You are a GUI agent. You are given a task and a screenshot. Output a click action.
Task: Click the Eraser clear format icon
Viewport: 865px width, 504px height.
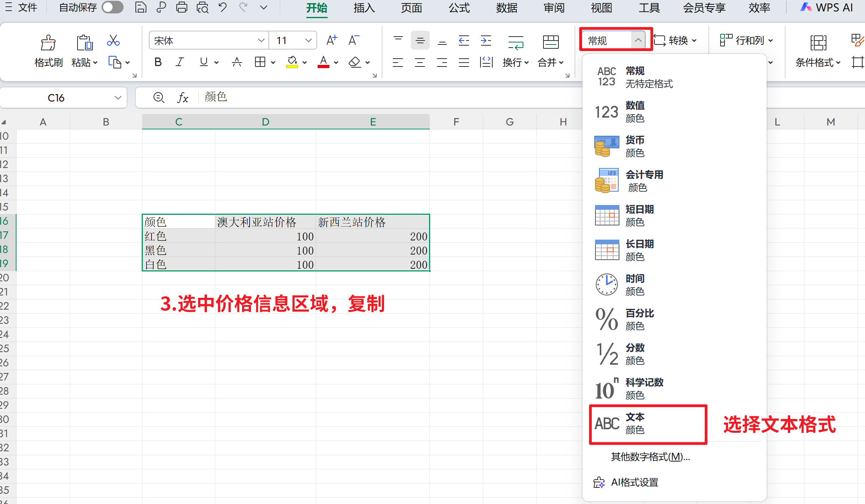[x=355, y=62]
